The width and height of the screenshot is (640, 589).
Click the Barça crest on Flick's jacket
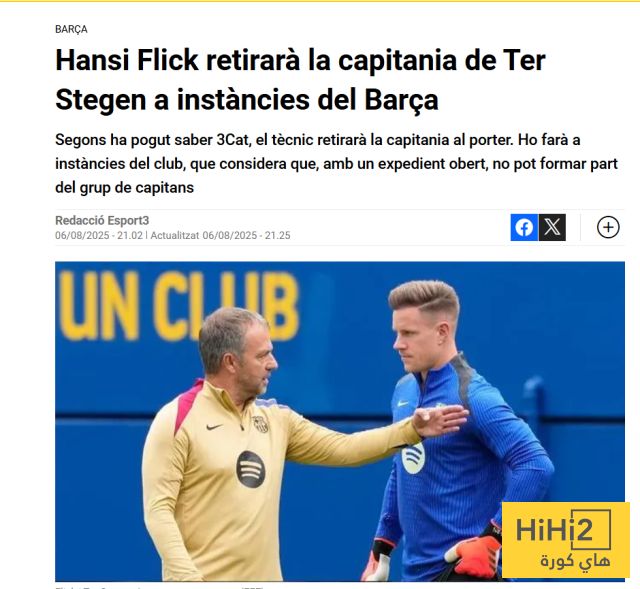[260, 424]
